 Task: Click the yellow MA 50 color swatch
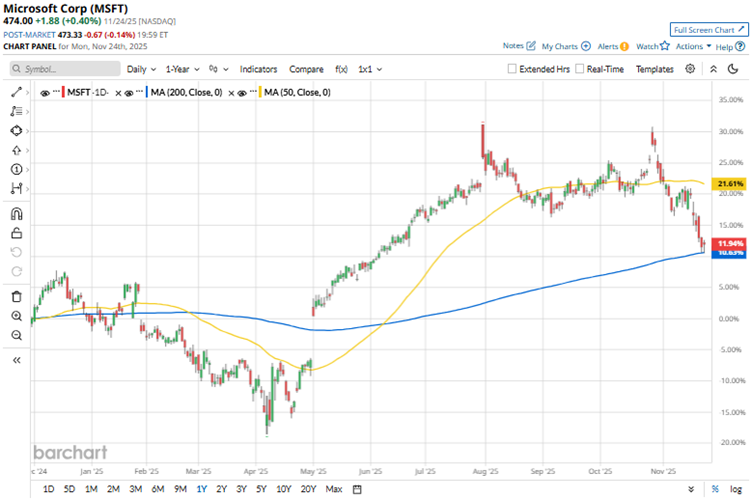tap(263, 92)
